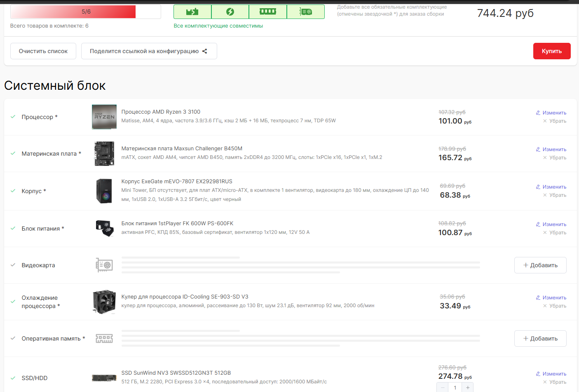Click Изменить for the AMD Ryzen 3 3100 processor
The height and width of the screenshot is (392, 579).
coord(551,113)
